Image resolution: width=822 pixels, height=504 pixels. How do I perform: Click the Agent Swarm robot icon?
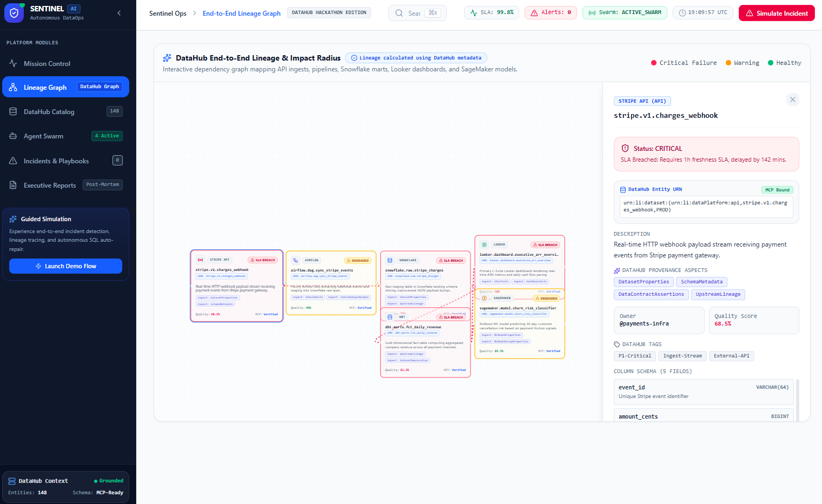(x=13, y=136)
